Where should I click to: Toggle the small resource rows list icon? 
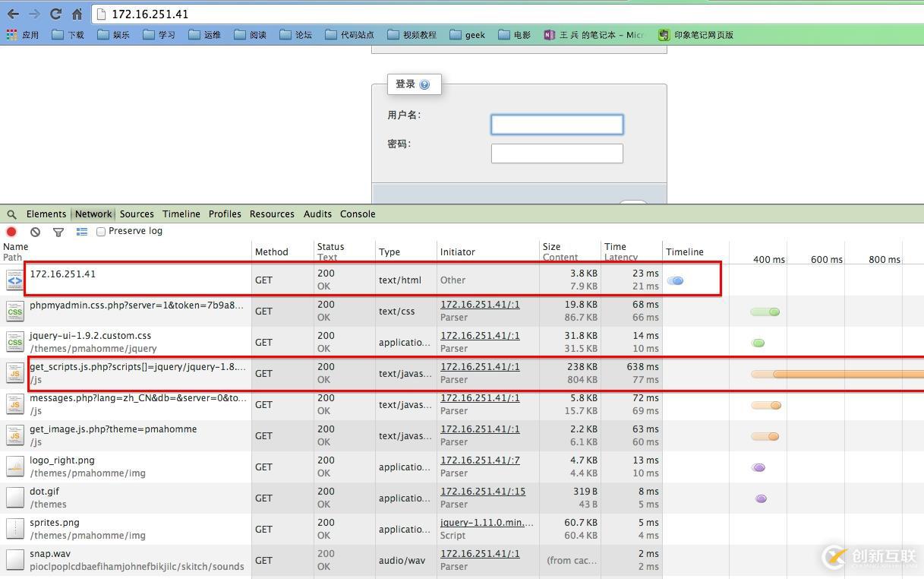[x=82, y=232]
